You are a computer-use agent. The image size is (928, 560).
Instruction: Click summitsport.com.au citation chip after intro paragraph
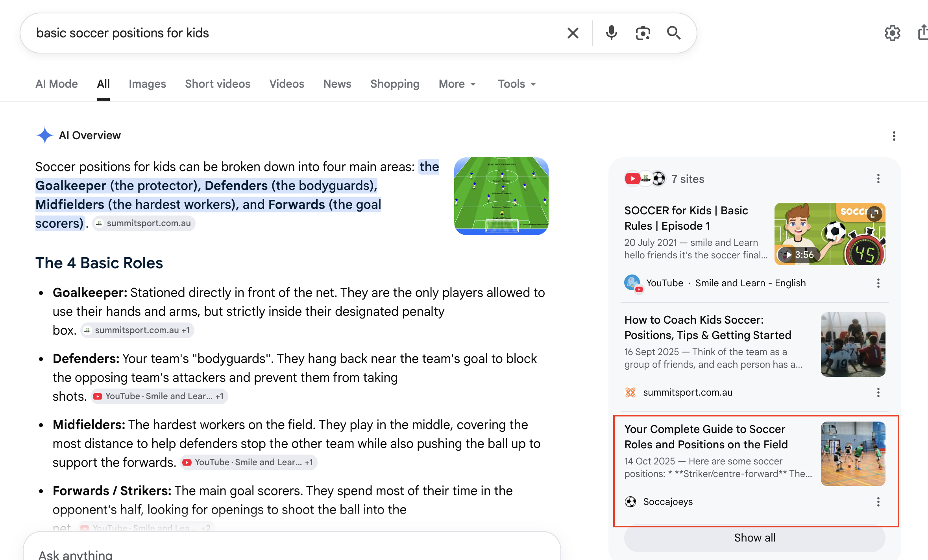(x=144, y=223)
